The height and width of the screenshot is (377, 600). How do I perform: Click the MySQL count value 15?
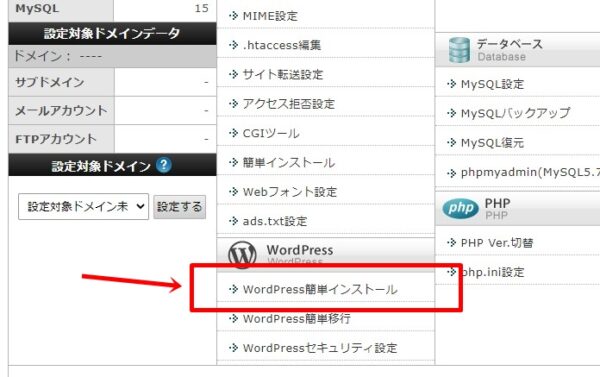[x=201, y=8]
